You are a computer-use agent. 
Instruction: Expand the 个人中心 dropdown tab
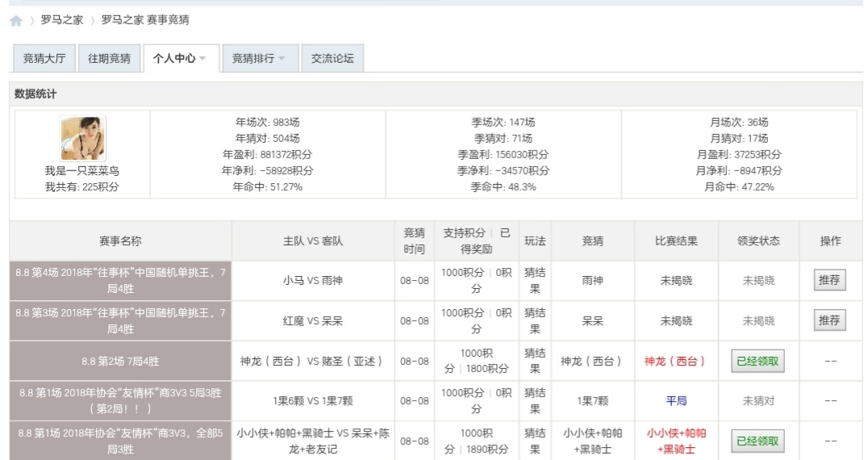180,59
